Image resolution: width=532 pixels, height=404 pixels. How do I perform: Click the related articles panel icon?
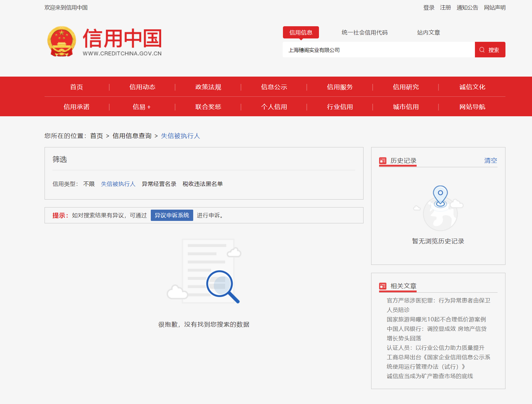(x=382, y=286)
